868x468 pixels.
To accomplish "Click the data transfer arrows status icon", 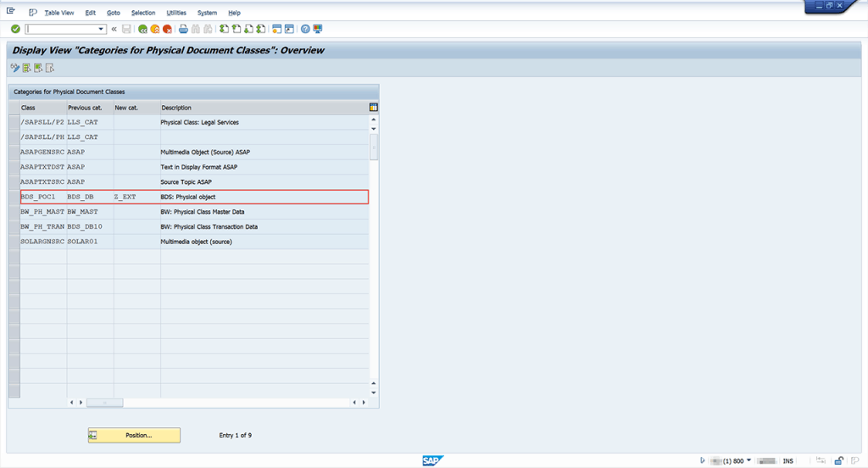I will click(821, 461).
